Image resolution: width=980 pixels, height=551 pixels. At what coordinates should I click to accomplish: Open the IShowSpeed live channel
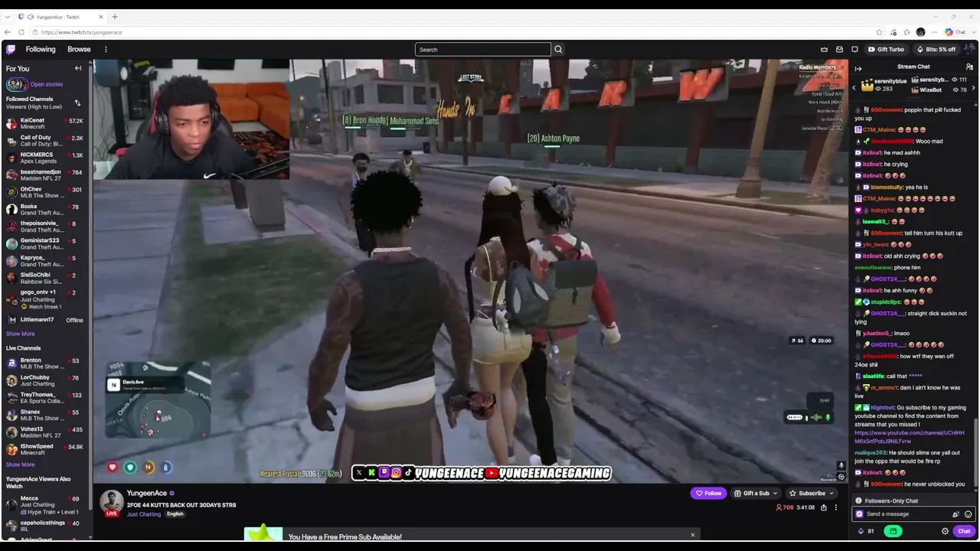click(46, 449)
